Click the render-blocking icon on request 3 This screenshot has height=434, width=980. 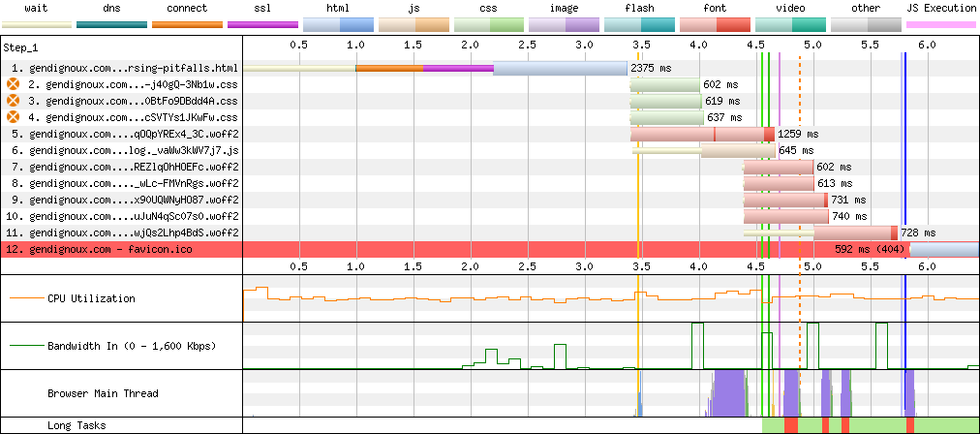pos(13,101)
